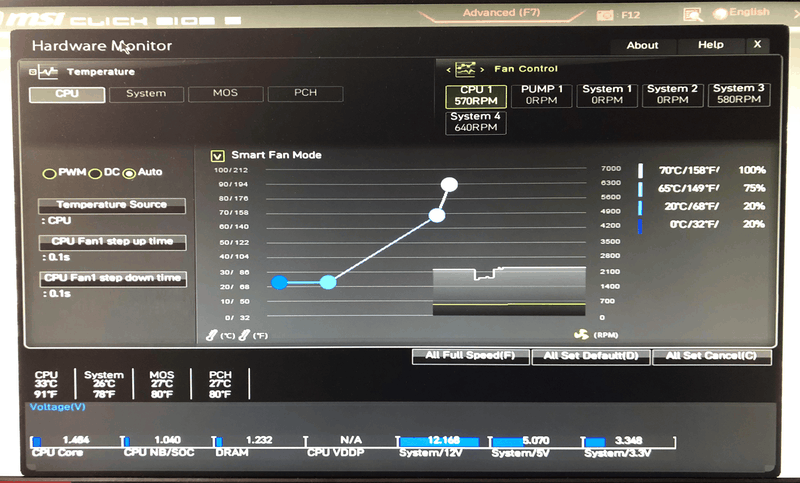The image size is (800, 483).
Task: Select the Auto radio option
Action: click(129, 174)
